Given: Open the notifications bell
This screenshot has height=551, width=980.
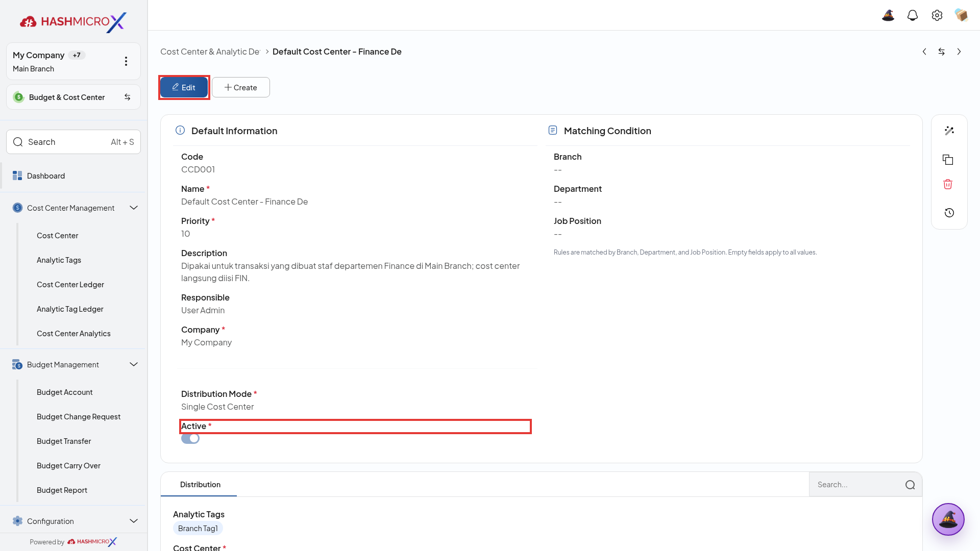Looking at the screenshot, I should 913,15.
